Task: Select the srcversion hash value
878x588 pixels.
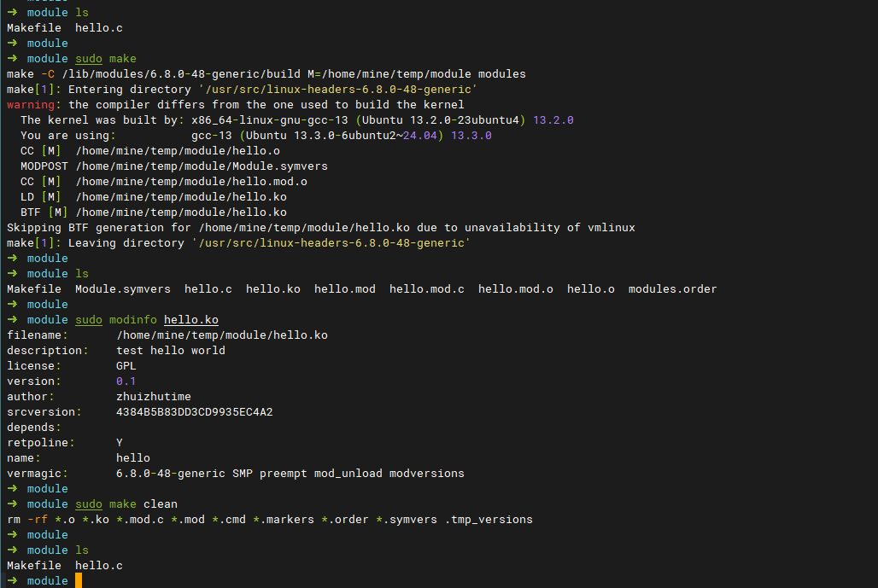Action: coord(195,412)
